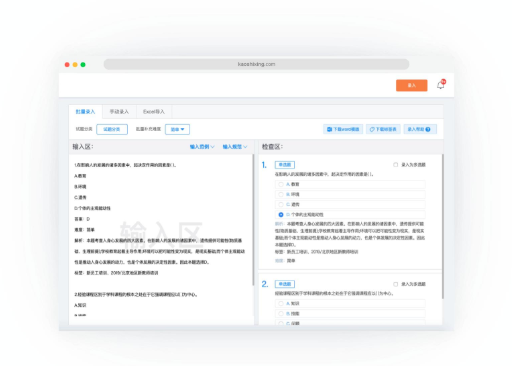
Task: Open the 简单 difficulty dropdown
Action: click(177, 129)
